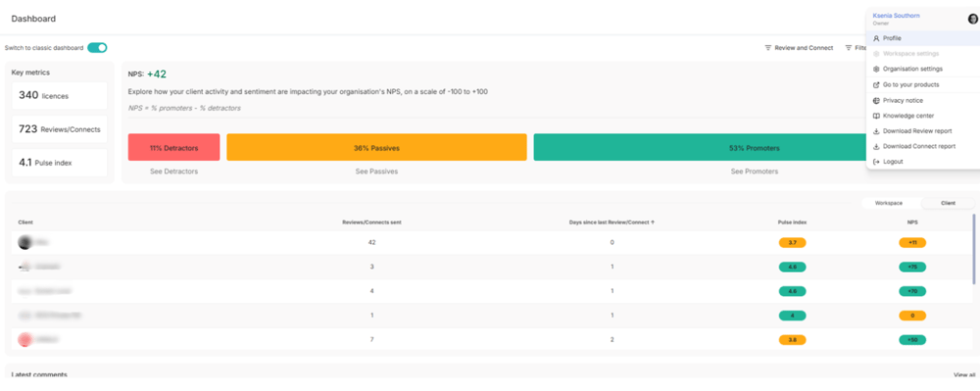The height and width of the screenshot is (391, 980).
Task: Click the Download Connect report icon
Action: [876, 146]
